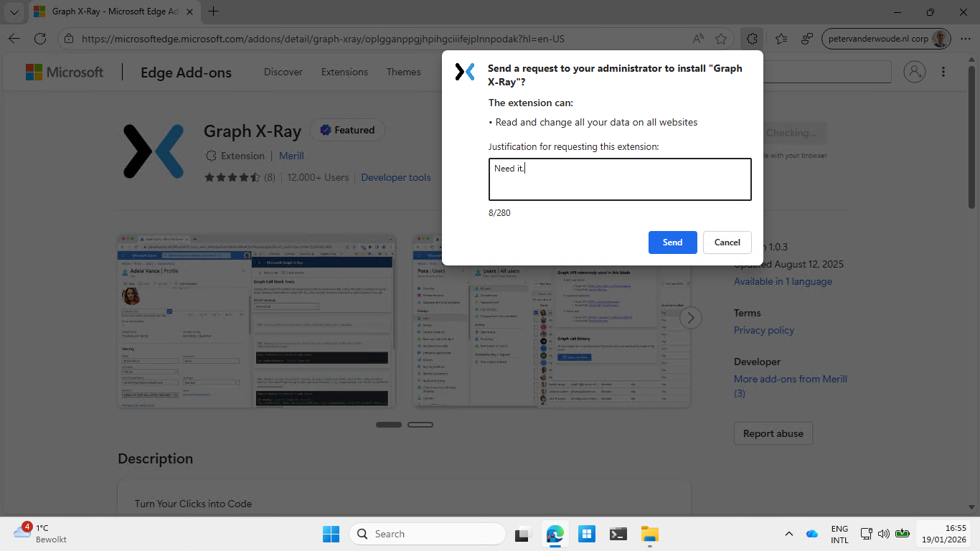
Task: Open the Discover tab on Edge Add-ons
Action: coord(283,72)
